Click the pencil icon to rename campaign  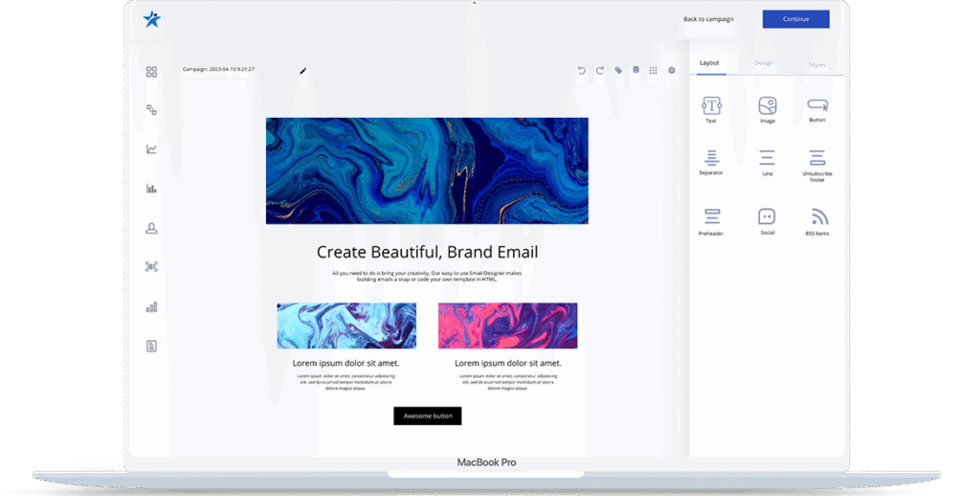click(x=303, y=70)
